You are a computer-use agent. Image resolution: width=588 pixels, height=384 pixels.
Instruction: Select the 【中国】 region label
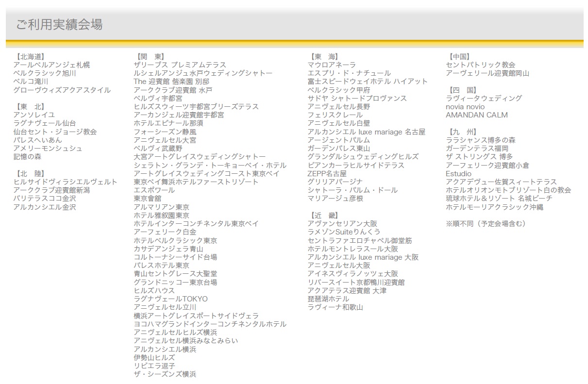[459, 56]
